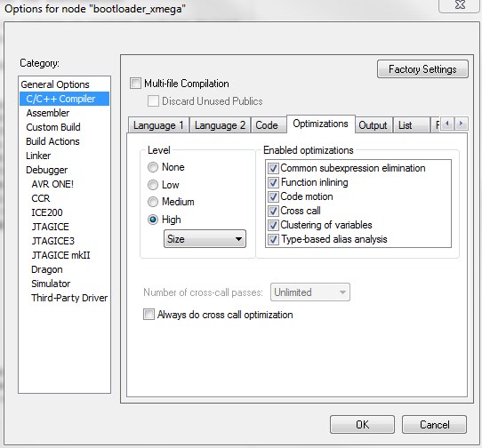
Task: Select JTAGICE mkII debugger category
Action: pyautogui.click(x=60, y=255)
